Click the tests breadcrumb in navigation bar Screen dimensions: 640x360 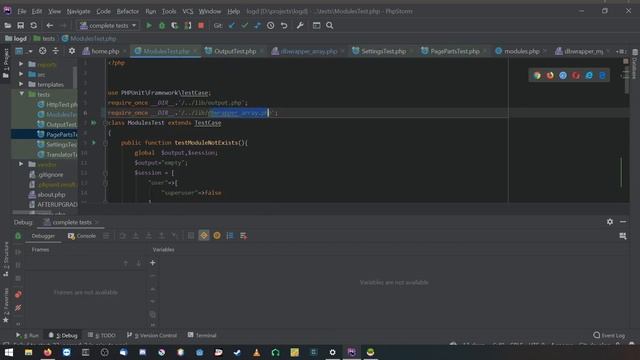pos(44,39)
